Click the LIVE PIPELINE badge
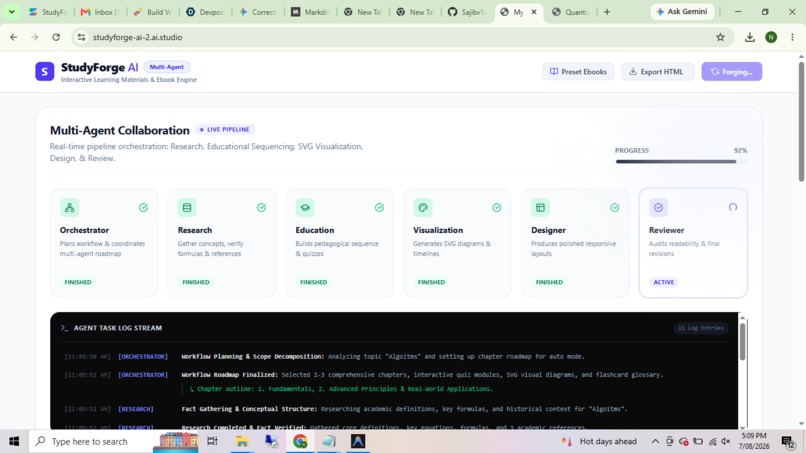The width and height of the screenshot is (806, 453). (x=224, y=130)
